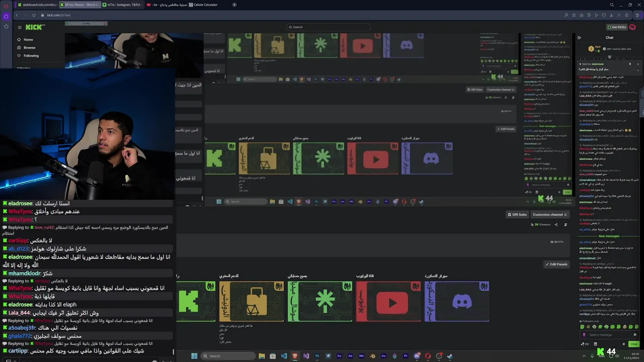Open Opera menu logo icon
Viewport: 644px width, 362px height.
pyautogui.click(x=6, y=5)
